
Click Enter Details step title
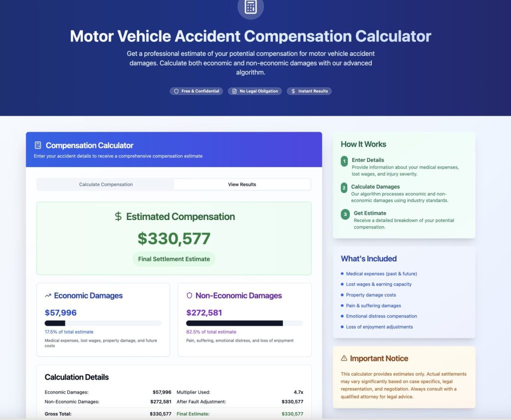tap(368, 160)
